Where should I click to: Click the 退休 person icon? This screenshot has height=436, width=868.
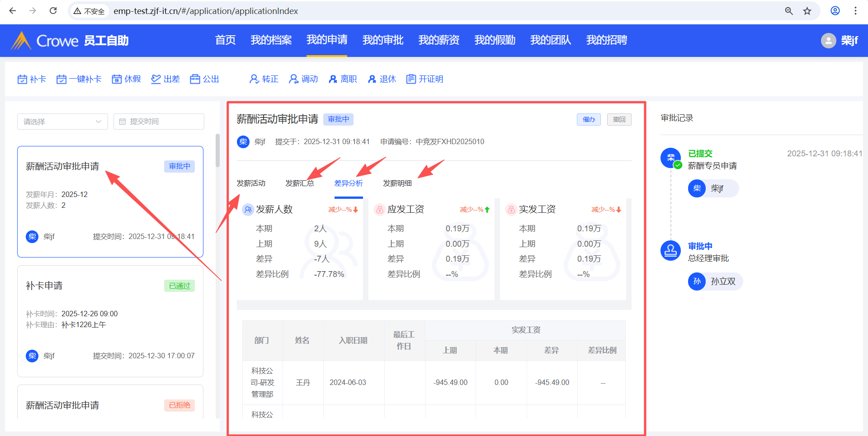(x=372, y=80)
